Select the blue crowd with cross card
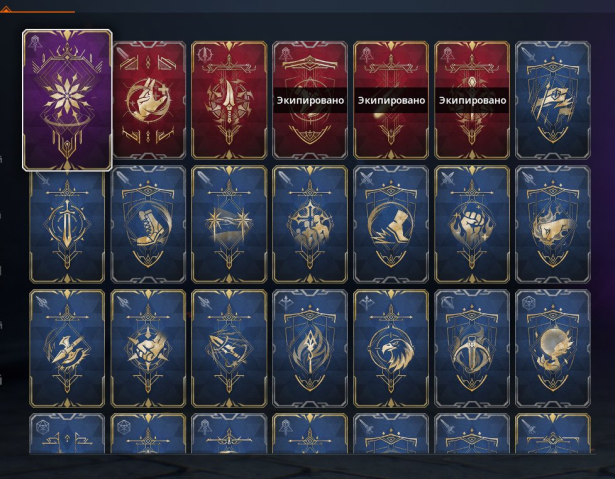Screen dimensions: 615x479 [310, 224]
